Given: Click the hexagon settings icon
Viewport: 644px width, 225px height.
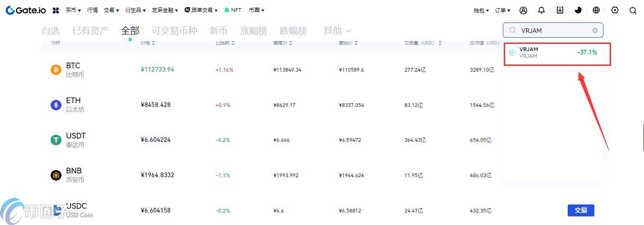Looking at the screenshot, I should tap(615, 10).
